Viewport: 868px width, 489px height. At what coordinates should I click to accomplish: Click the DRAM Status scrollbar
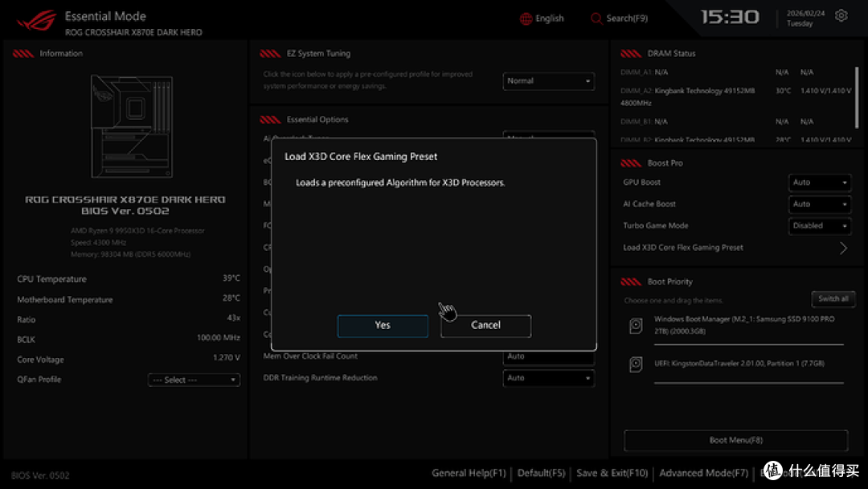click(857, 97)
